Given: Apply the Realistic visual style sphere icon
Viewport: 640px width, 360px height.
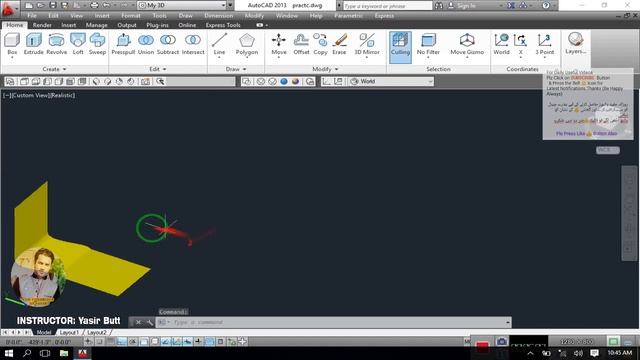Looking at the screenshot, I should pyautogui.click(x=295, y=81).
